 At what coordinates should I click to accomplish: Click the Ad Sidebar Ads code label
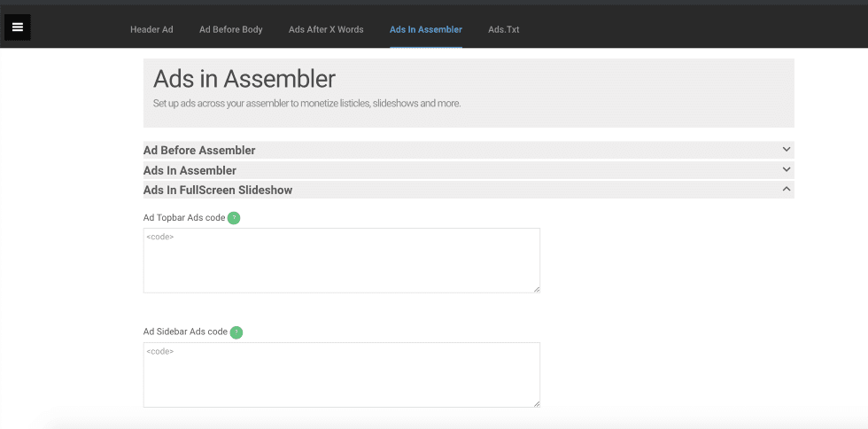pos(185,332)
